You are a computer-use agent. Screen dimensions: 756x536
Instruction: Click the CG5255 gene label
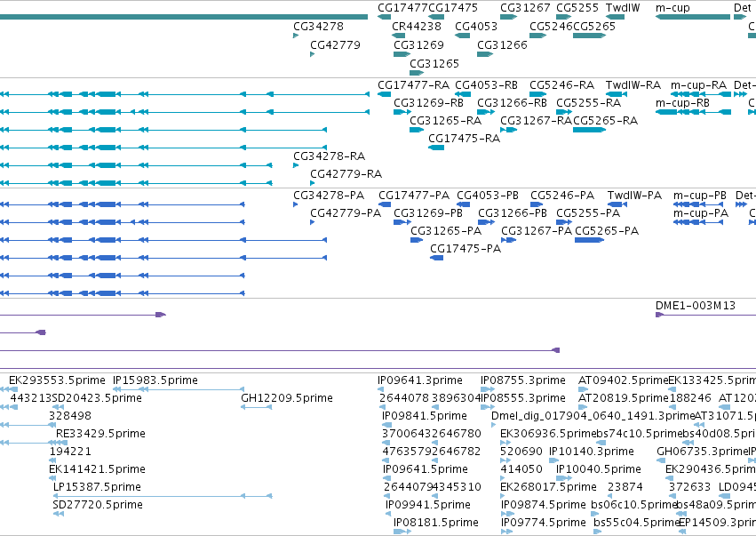pos(577,8)
